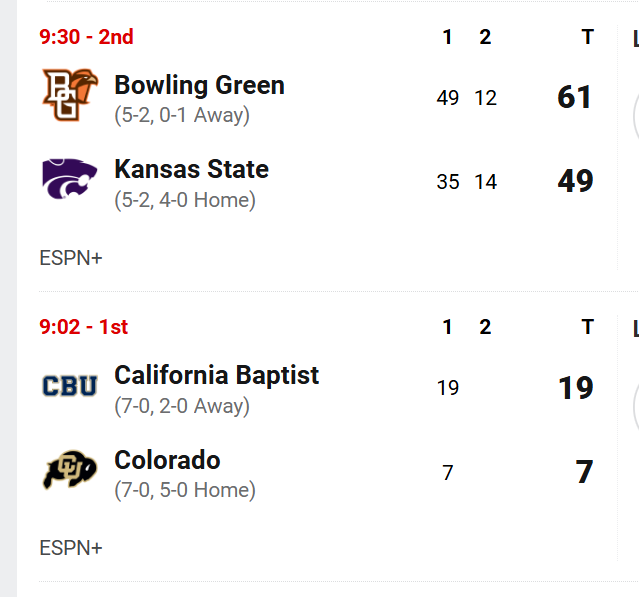Select Colorado's total score of 7
The image size is (639, 597).
(x=584, y=472)
